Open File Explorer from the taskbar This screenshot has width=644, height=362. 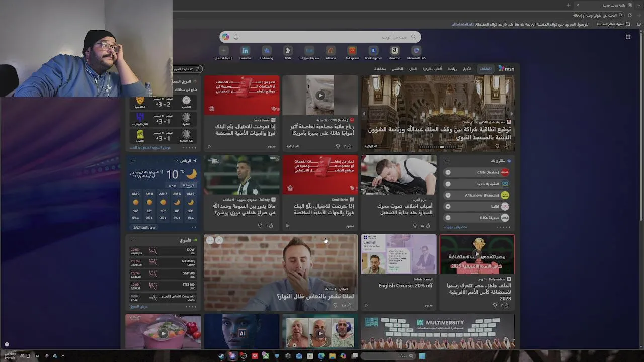[x=332, y=356]
